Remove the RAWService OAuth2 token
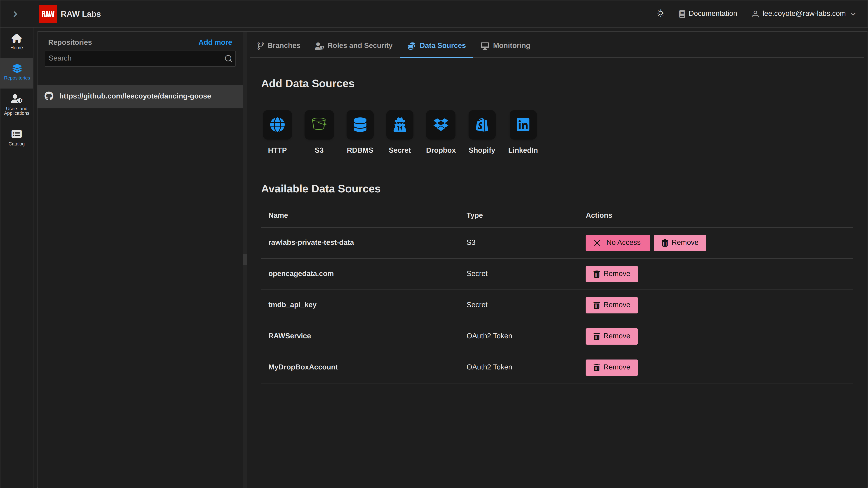 pos(612,336)
